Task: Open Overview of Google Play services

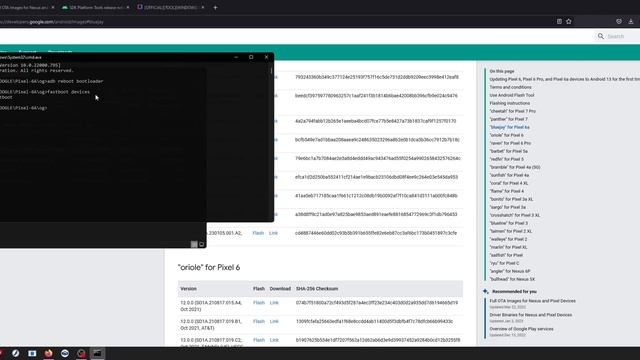Action: (x=521, y=329)
